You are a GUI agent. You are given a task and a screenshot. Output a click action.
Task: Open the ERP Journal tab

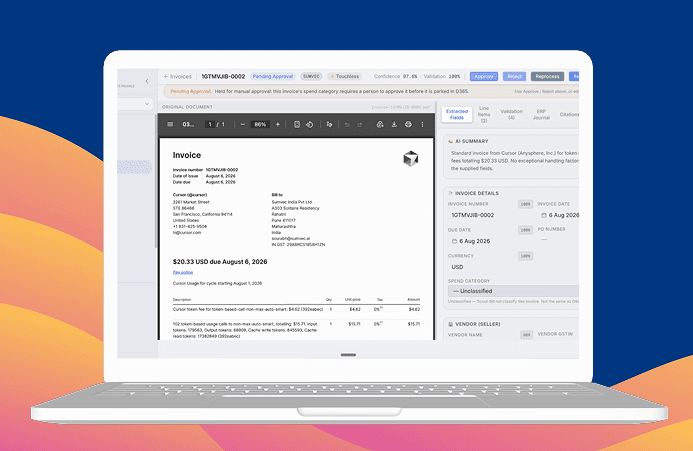click(541, 114)
